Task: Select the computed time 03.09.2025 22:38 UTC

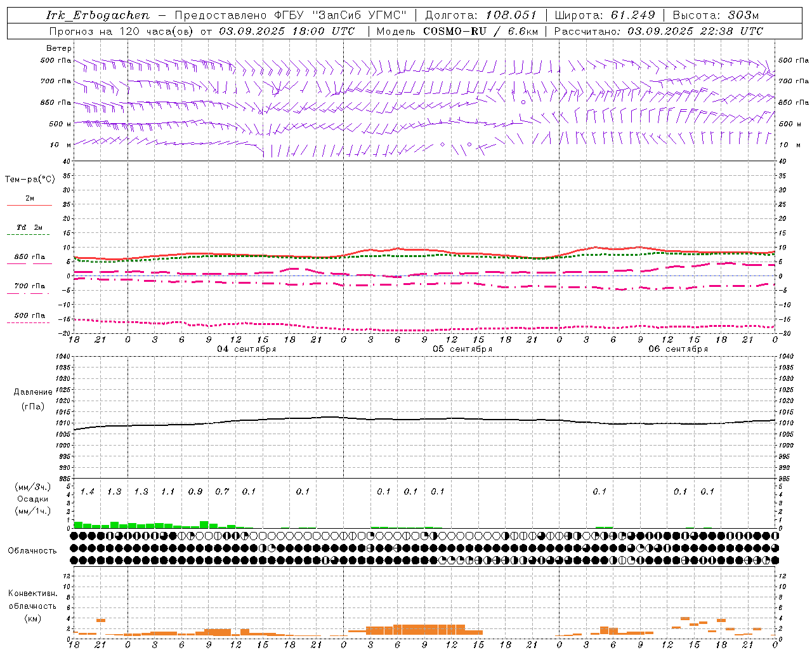Action: [695, 31]
